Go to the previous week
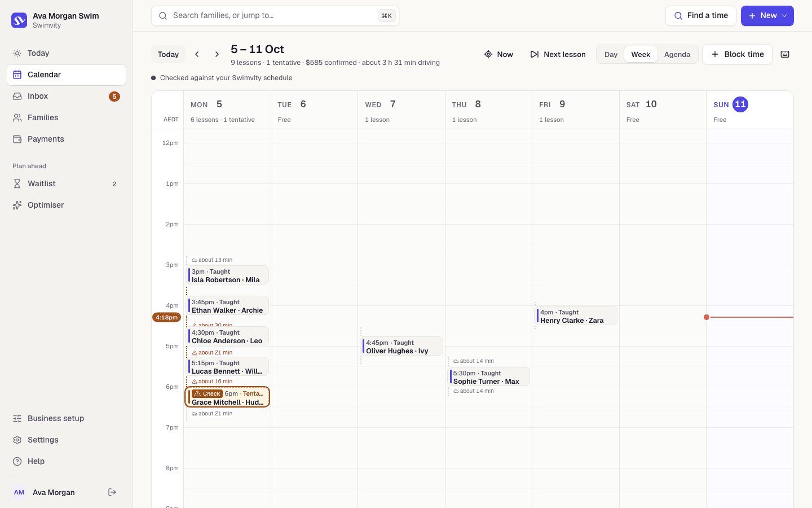 pos(197,54)
